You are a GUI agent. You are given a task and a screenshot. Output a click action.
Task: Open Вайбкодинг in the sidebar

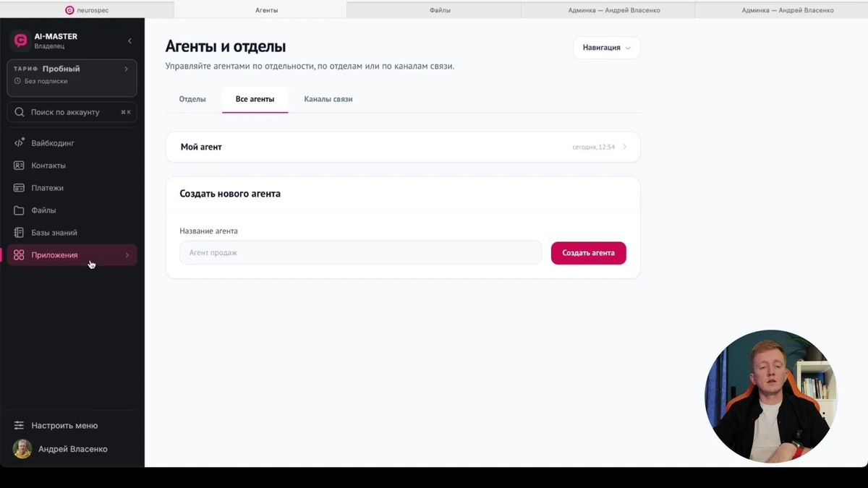pos(72,143)
